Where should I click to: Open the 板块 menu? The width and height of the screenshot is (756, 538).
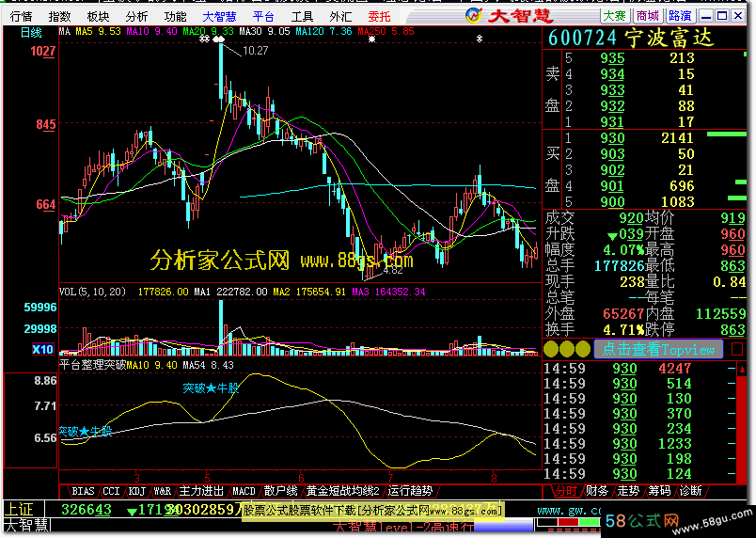click(99, 17)
